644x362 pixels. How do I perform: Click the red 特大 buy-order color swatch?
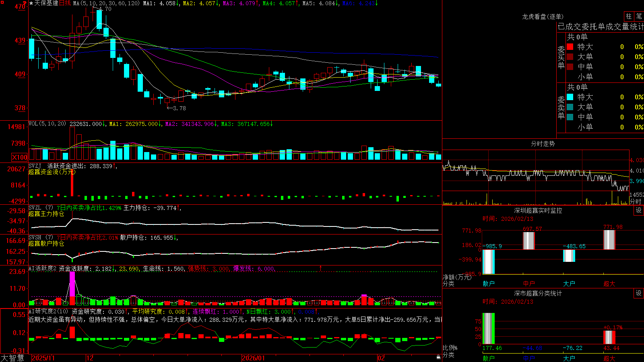pos(570,47)
